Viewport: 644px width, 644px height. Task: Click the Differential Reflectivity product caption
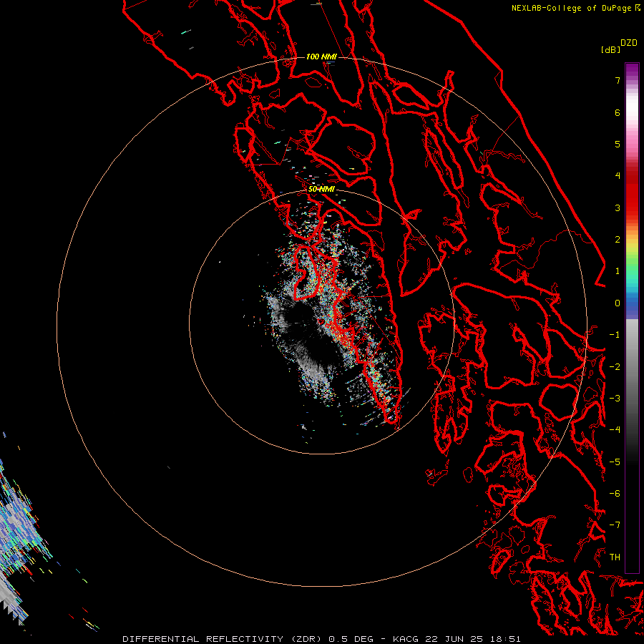tap(321, 639)
